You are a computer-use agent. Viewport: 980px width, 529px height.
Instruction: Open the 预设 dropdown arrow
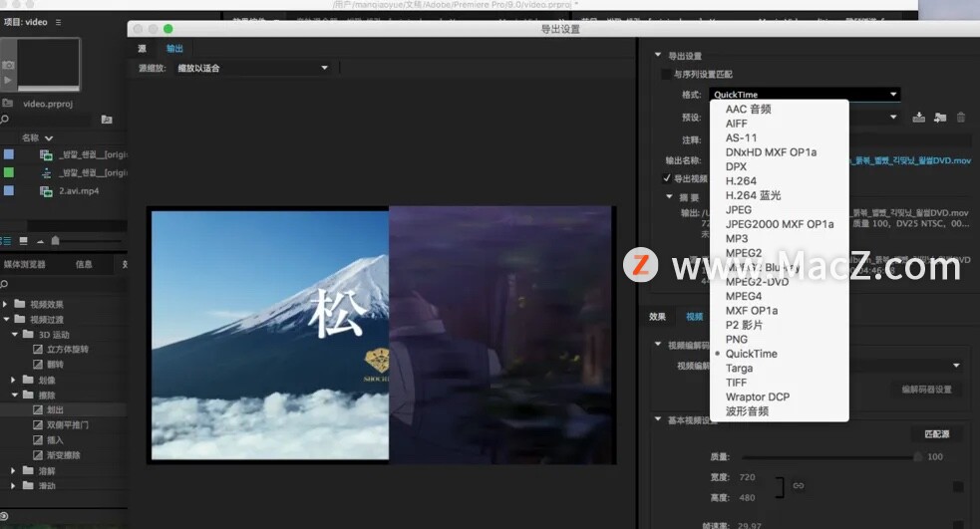point(893,117)
